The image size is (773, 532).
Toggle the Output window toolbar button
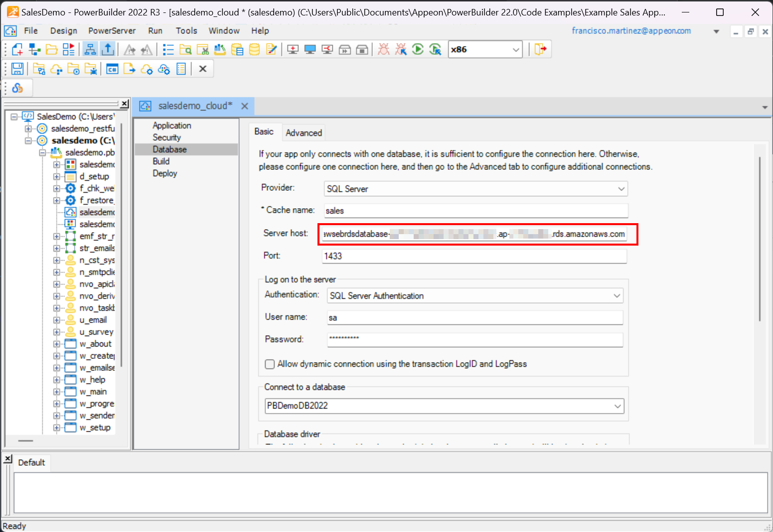coord(108,49)
